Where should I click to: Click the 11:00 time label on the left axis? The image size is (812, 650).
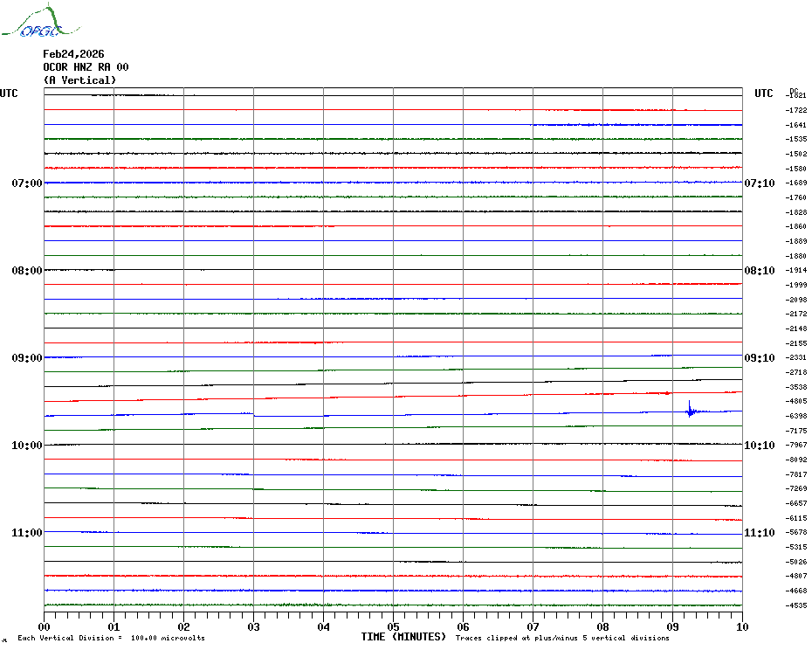(x=27, y=533)
